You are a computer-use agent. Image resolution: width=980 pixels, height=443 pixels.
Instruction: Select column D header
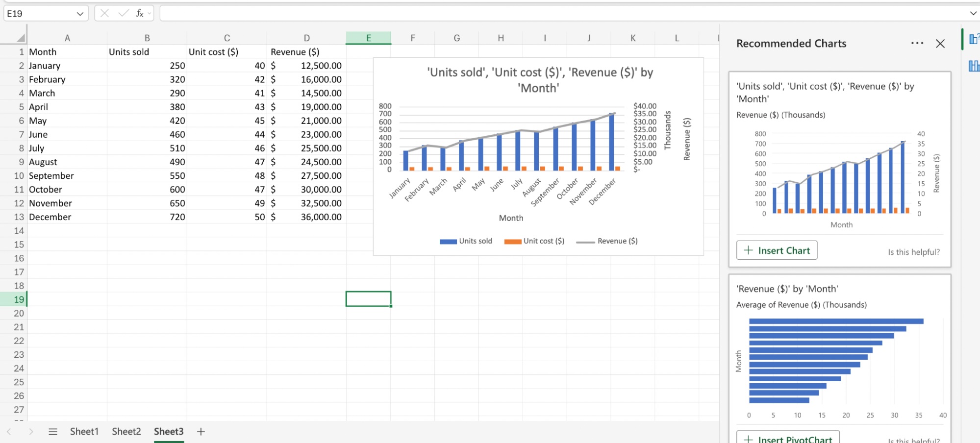pos(306,38)
